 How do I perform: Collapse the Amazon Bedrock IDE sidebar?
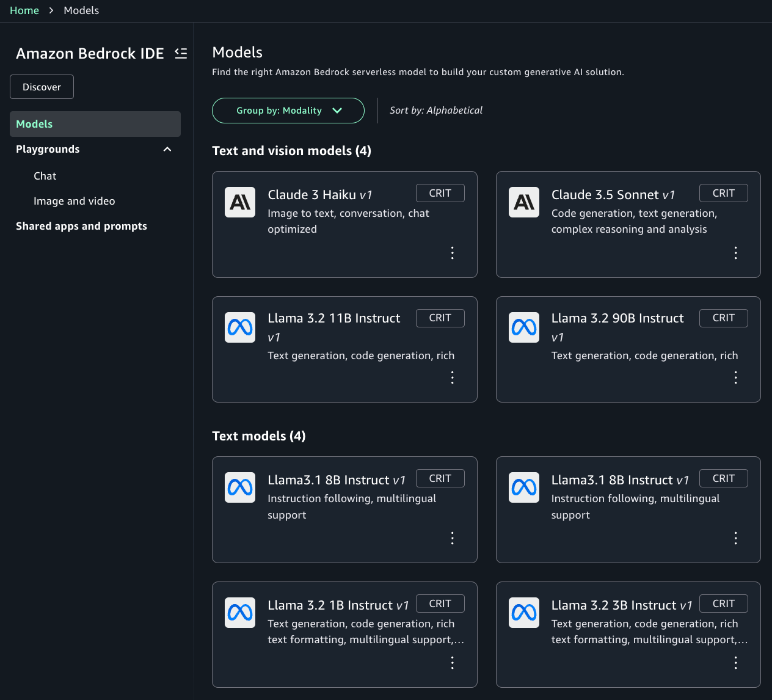(181, 53)
